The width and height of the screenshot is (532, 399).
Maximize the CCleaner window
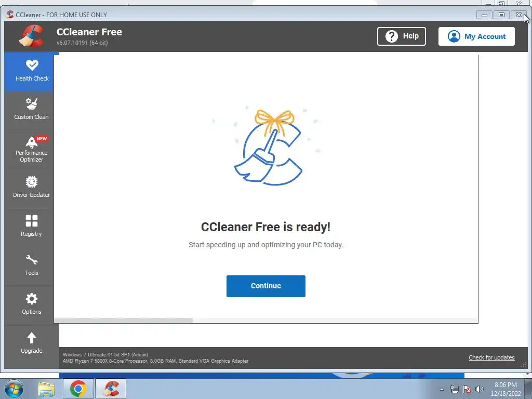tap(501, 15)
